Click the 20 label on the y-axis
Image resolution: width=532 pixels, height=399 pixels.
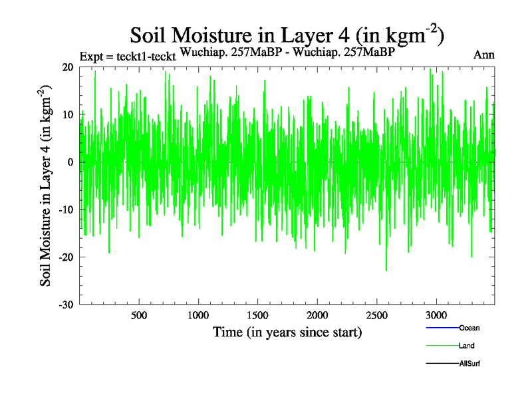[67, 67]
